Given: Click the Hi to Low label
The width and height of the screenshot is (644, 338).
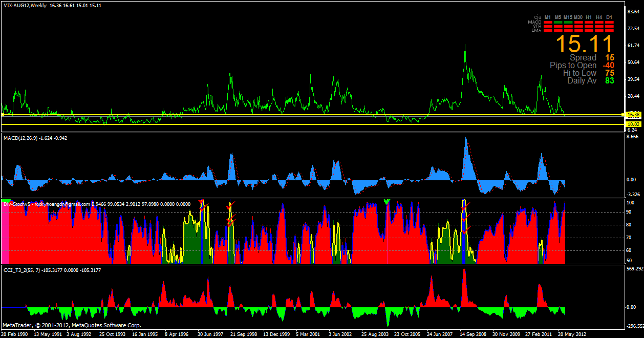Looking at the screenshot, I should 580,73.
